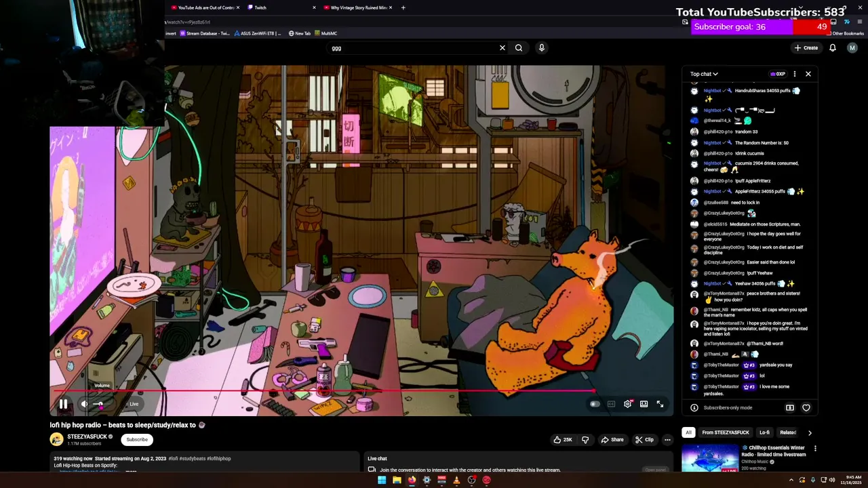Open the STEEZYASFUCK channel avatar
The image size is (868, 488).
click(x=56, y=439)
